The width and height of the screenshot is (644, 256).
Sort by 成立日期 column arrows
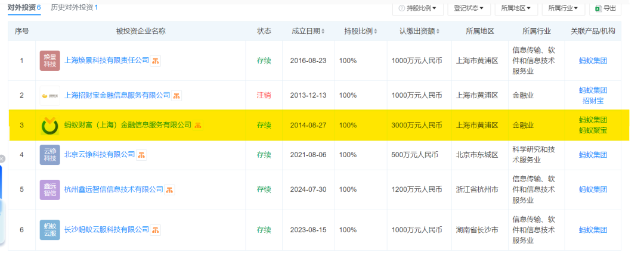(x=323, y=32)
